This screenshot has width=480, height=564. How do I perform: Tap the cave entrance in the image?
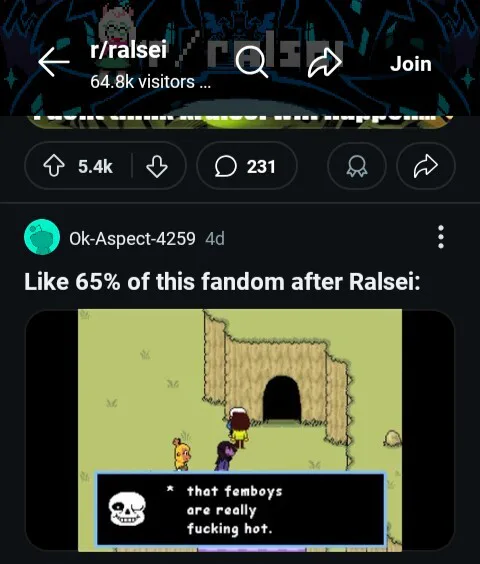click(x=282, y=399)
